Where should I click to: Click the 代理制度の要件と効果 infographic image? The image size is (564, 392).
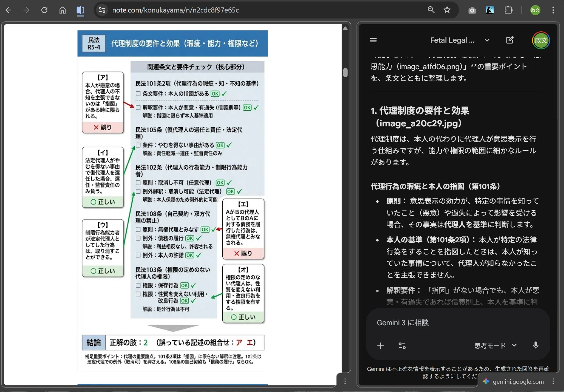pyautogui.click(x=173, y=201)
